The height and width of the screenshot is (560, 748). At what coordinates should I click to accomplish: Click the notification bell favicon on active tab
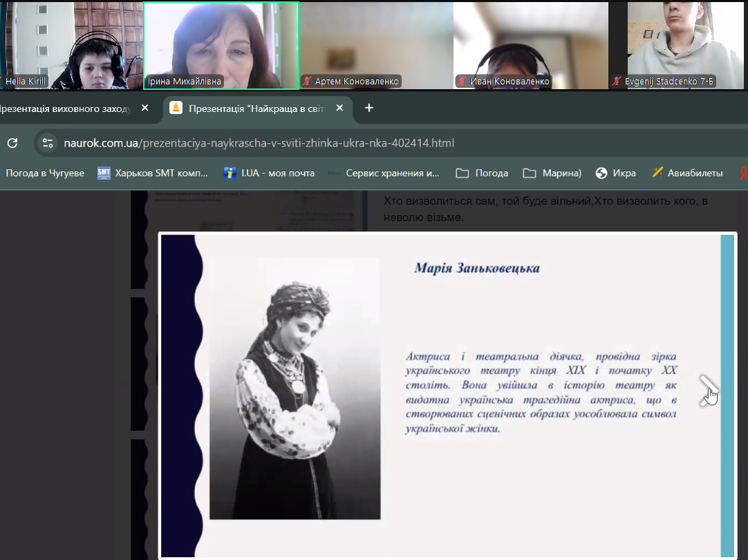click(176, 109)
